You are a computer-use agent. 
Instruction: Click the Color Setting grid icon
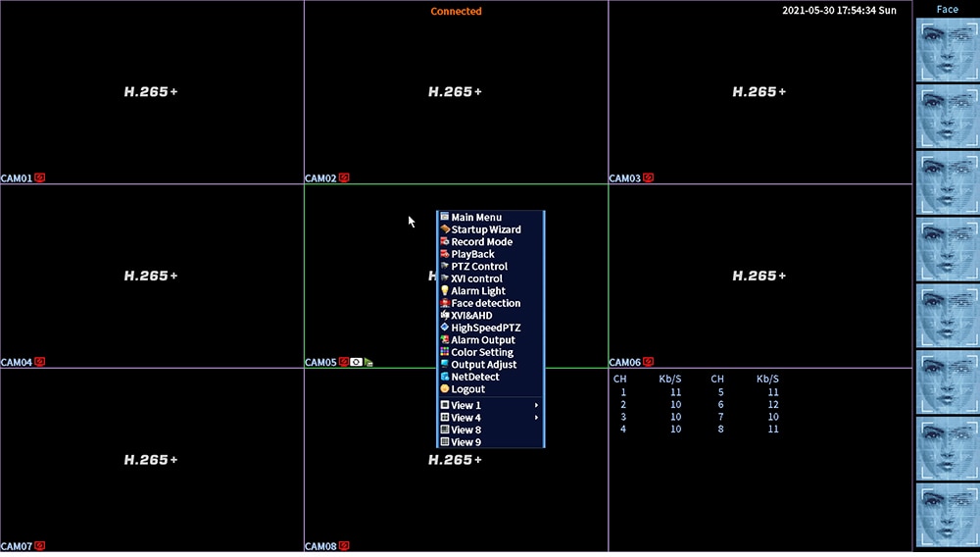click(x=444, y=352)
